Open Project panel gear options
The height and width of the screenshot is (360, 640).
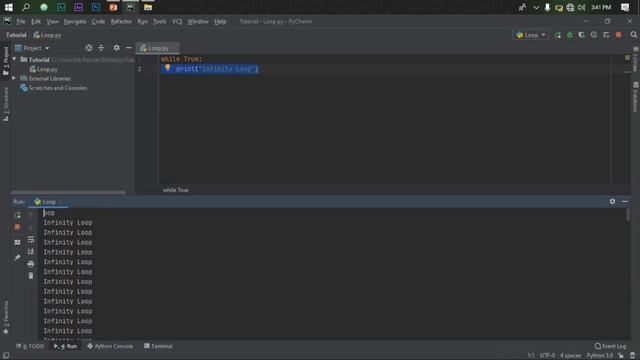(x=116, y=48)
